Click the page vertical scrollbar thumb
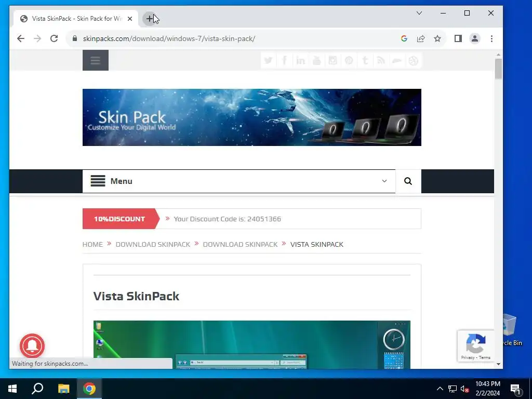The height and width of the screenshot is (399, 532). click(x=498, y=69)
